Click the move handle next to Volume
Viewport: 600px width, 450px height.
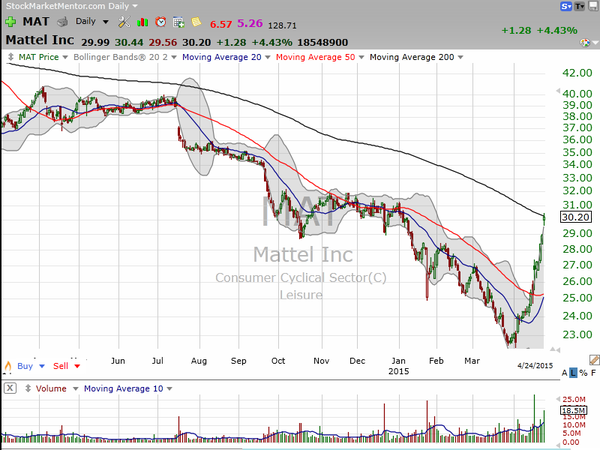[28, 388]
